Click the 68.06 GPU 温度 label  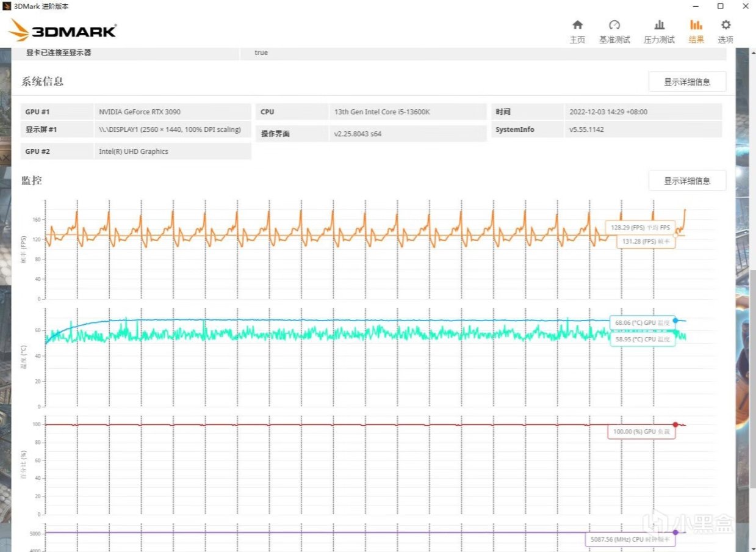643,322
